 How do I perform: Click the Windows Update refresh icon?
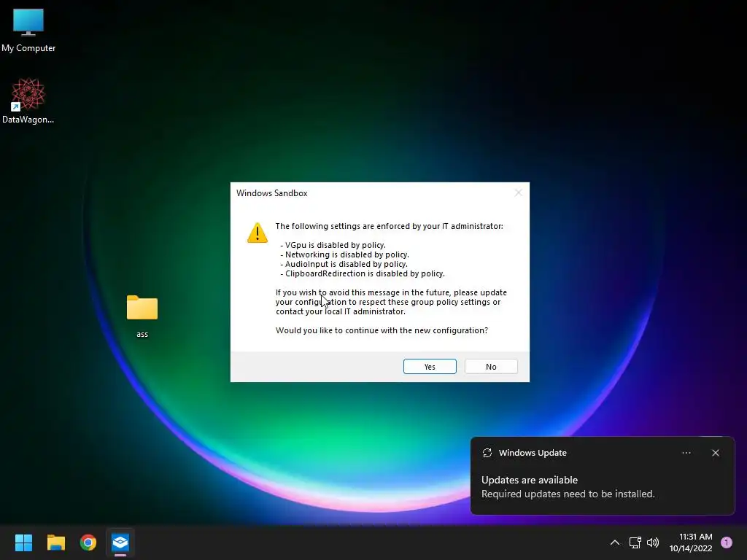tap(487, 453)
